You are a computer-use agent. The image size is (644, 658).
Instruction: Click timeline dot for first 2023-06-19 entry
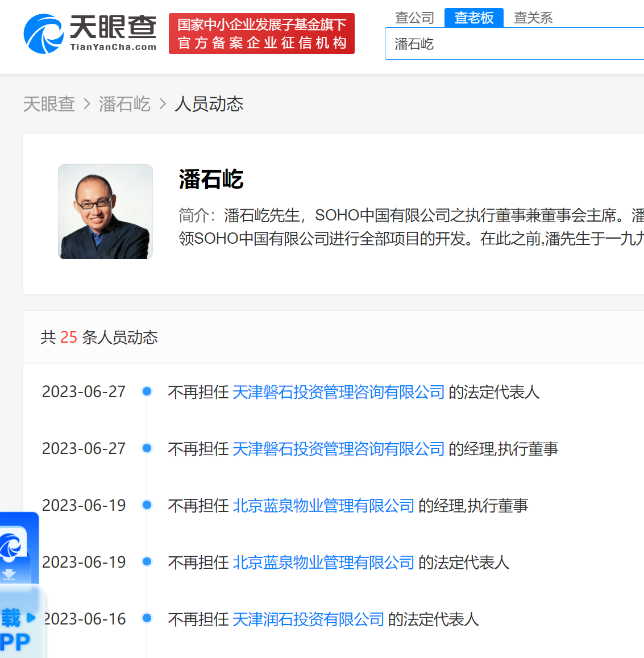point(147,505)
